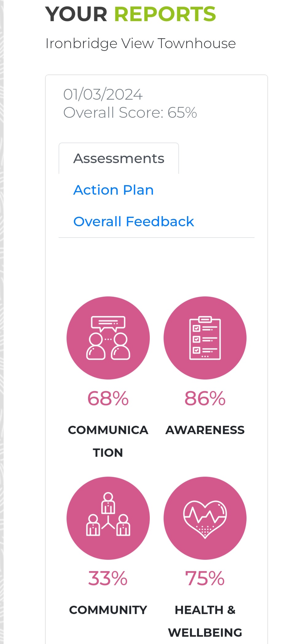Click the green REPORTS word in heading
This screenshot has width=307, height=644.
click(165, 14)
